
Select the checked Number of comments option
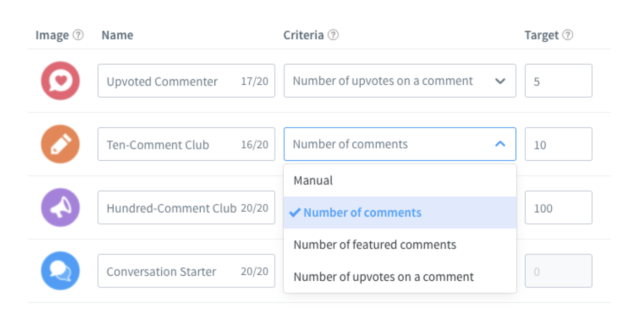coord(362,213)
